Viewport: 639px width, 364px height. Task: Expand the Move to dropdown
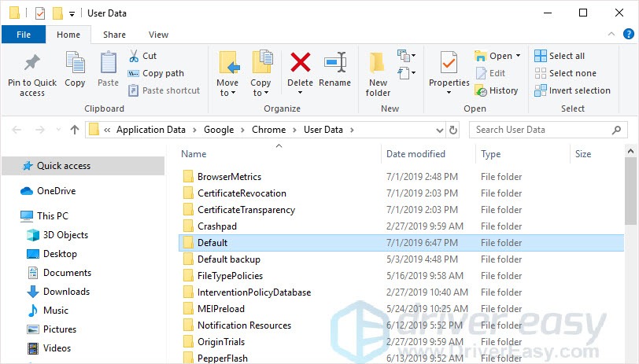[x=227, y=93]
